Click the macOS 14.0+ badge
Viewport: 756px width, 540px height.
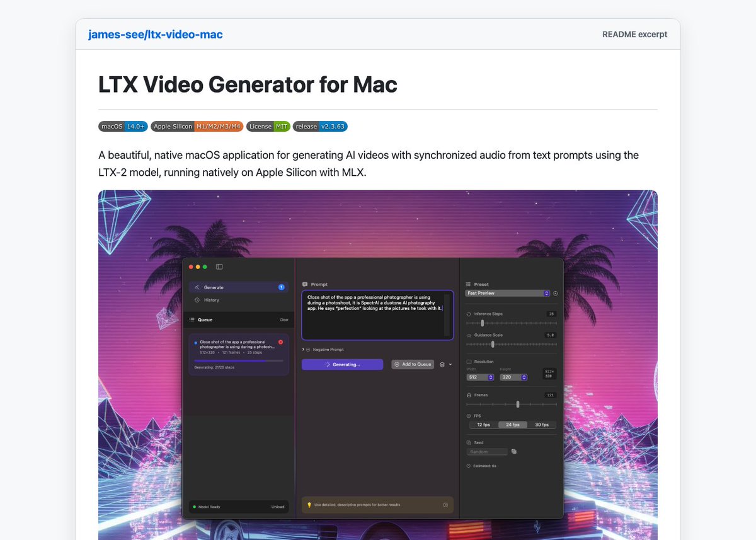coord(123,127)
